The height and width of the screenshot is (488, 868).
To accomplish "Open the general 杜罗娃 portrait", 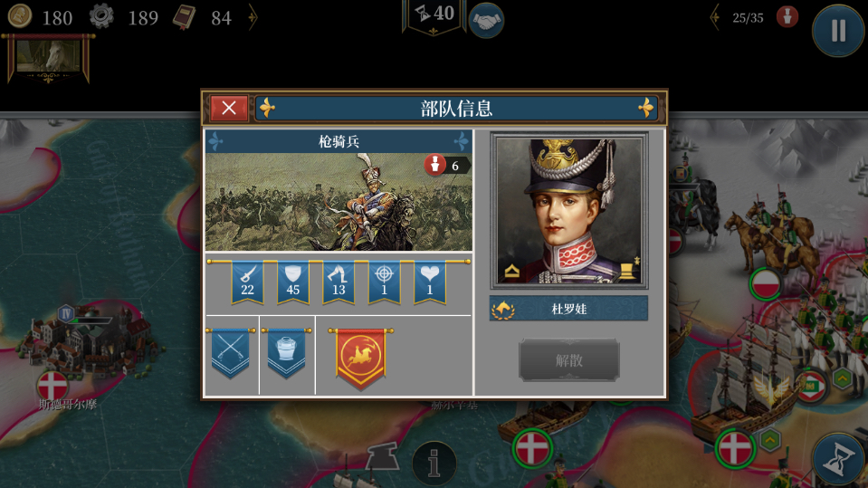I will [x=569, y=210].
